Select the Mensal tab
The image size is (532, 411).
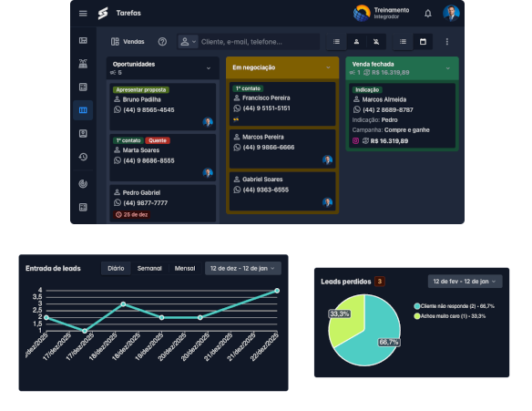(185, 269)
